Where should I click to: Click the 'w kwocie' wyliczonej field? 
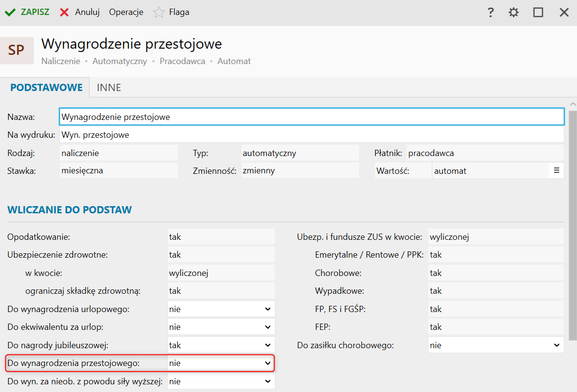click(221, 273)
